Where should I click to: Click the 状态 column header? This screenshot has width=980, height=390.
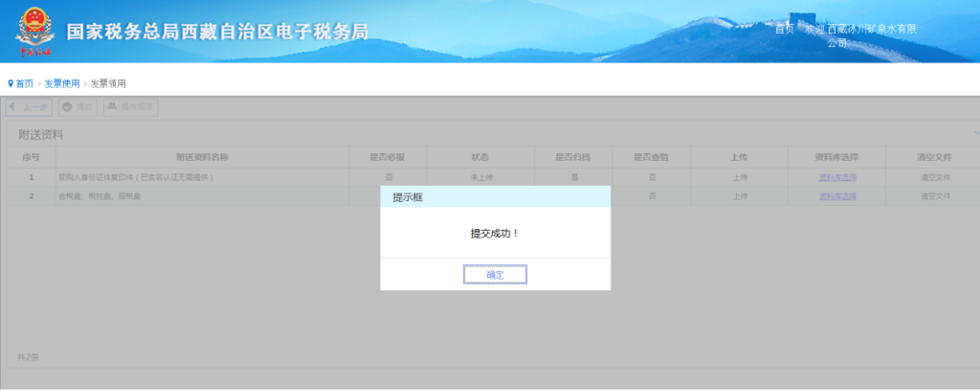[479, 157]
